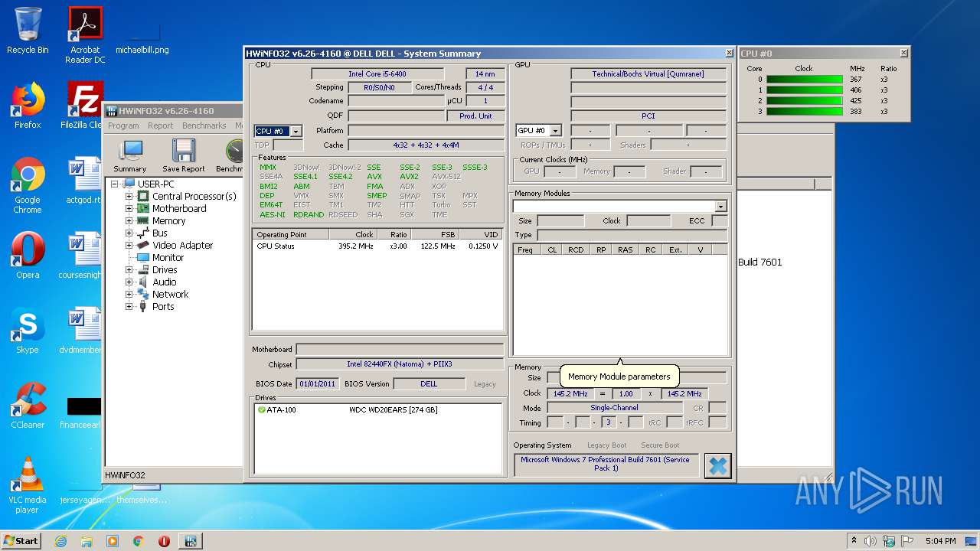
Task: Open the GPU #0 selector dropdown
Action: [x=556, y=131]
